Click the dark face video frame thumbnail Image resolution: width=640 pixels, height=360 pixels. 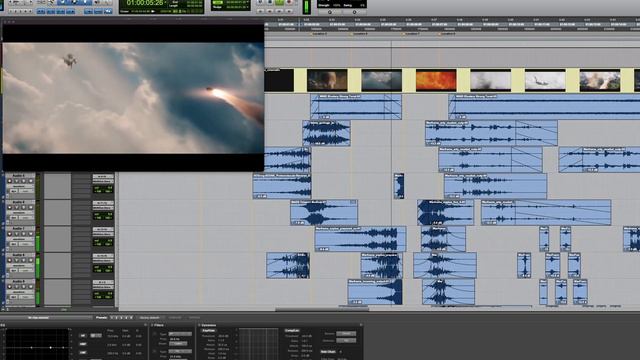click(x=327, y=80)
